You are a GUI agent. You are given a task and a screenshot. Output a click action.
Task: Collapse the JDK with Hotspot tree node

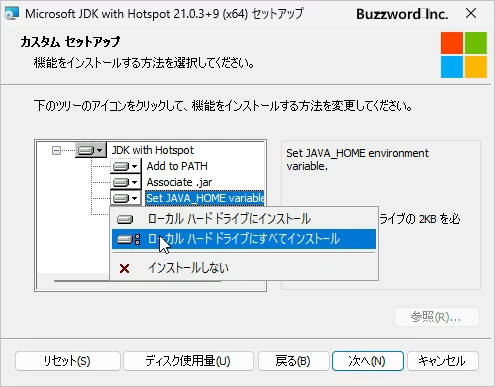coord(56,151)
